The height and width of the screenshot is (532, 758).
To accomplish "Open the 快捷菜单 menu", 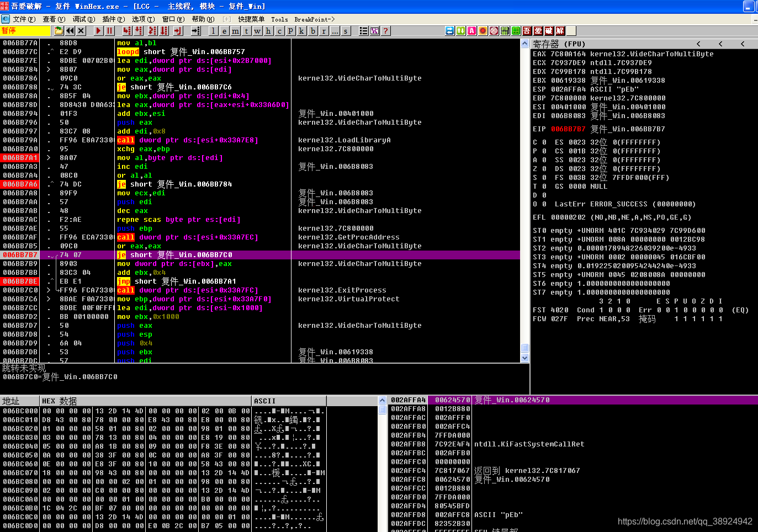I will (x=251, y=19).
